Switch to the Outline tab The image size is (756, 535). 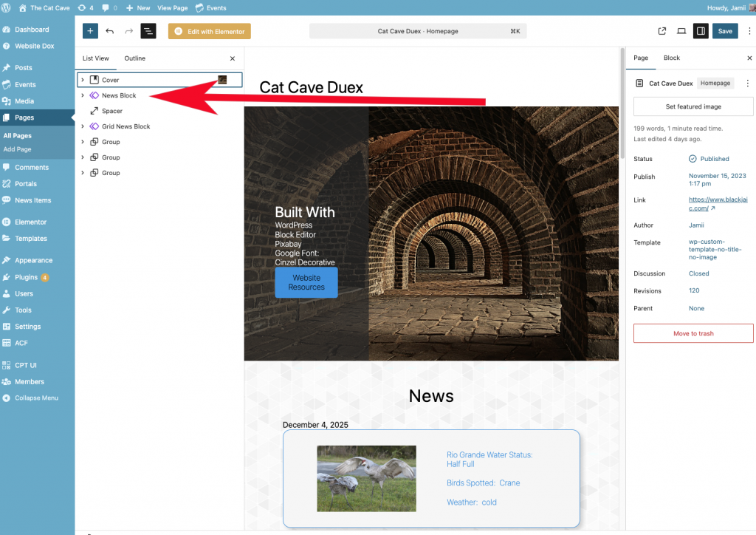134,58
